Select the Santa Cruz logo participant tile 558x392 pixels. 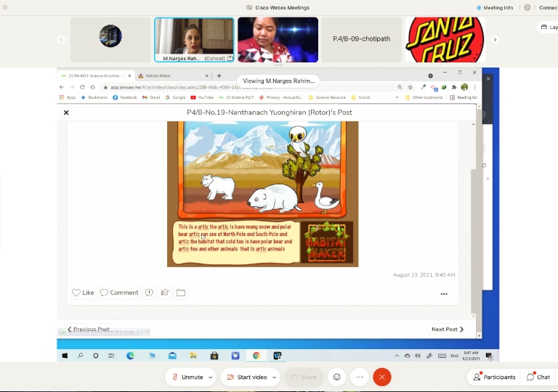(x=445, y=39)
